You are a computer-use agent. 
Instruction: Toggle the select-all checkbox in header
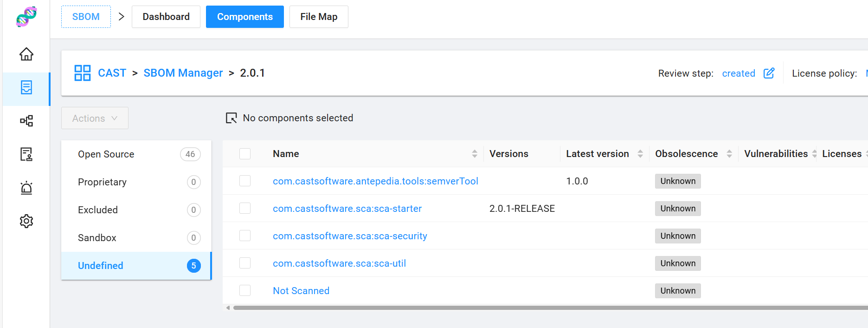click(245, 154)
